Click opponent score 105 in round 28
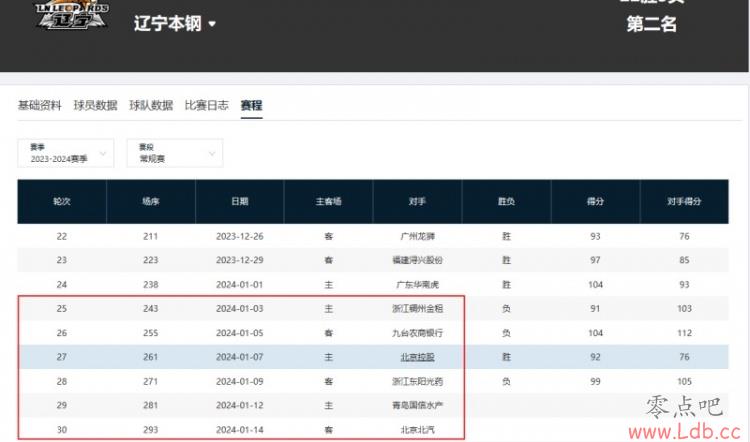The height and width of the screenshot is (442, 750). (684, 381)
